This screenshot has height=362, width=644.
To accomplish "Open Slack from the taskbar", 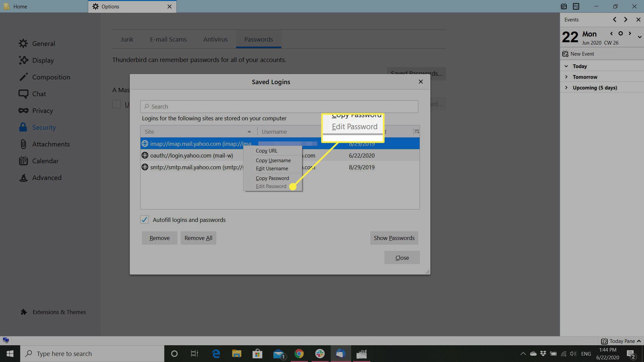I will 320,354.
